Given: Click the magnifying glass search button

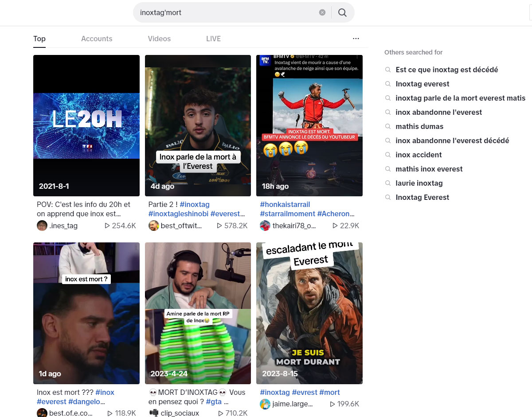Looking at the screenshot, I should [342, 12].
